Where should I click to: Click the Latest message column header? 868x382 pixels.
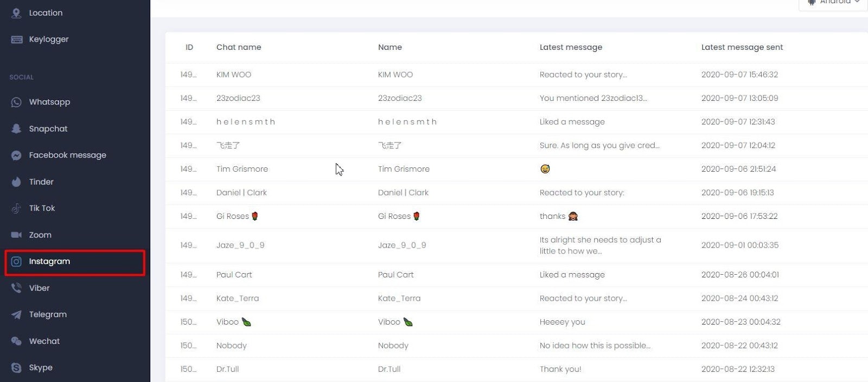point(571,47)
